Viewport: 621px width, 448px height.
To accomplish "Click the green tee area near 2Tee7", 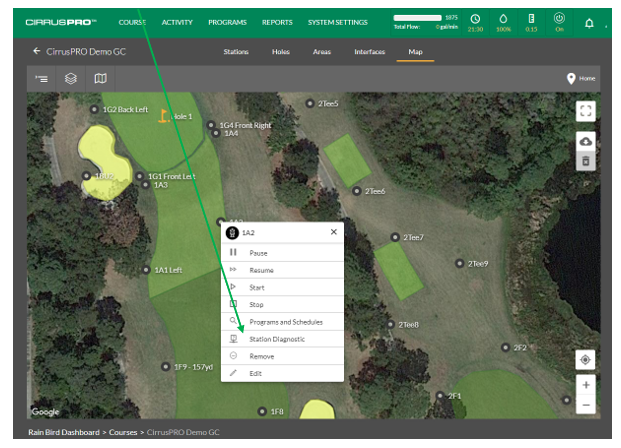I will pyautogui.click(x=399, y=271).
